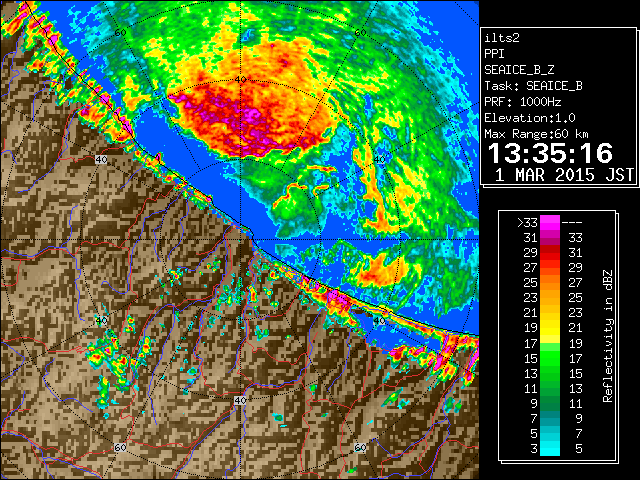Select the '1 MAR 2015 JST' date
This screenshot has height=480, width=640.
[564, 175]
